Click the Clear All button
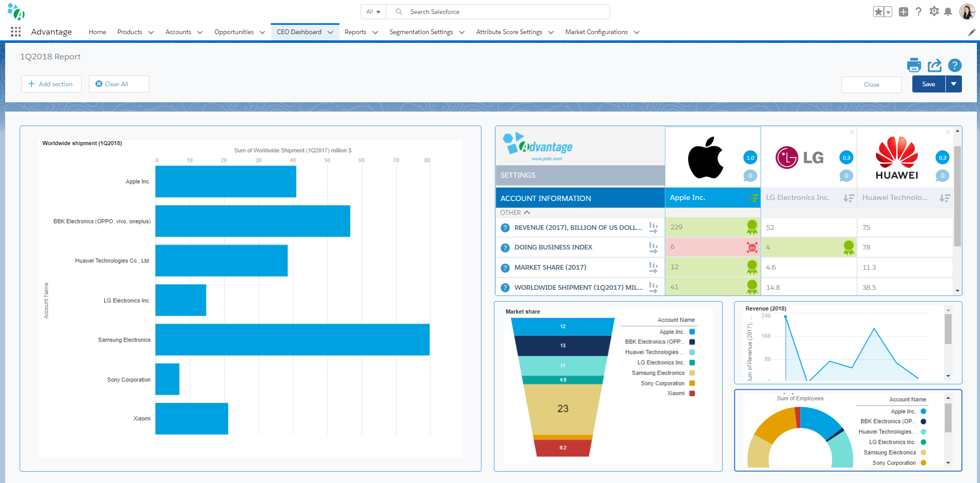The image size is (980, 483). point(119,84)
